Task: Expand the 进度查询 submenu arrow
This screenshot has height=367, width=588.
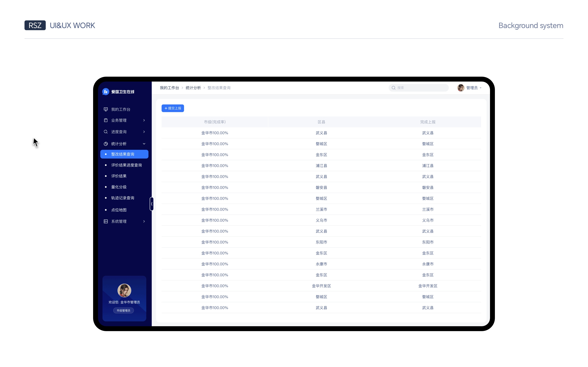Action: [x=144, y=132]
